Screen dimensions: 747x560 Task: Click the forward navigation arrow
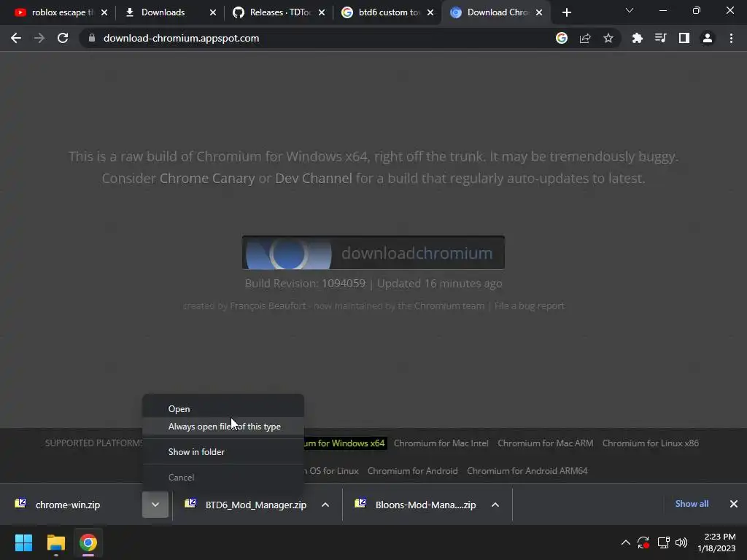pyautogui.click(x=39, y=38)
